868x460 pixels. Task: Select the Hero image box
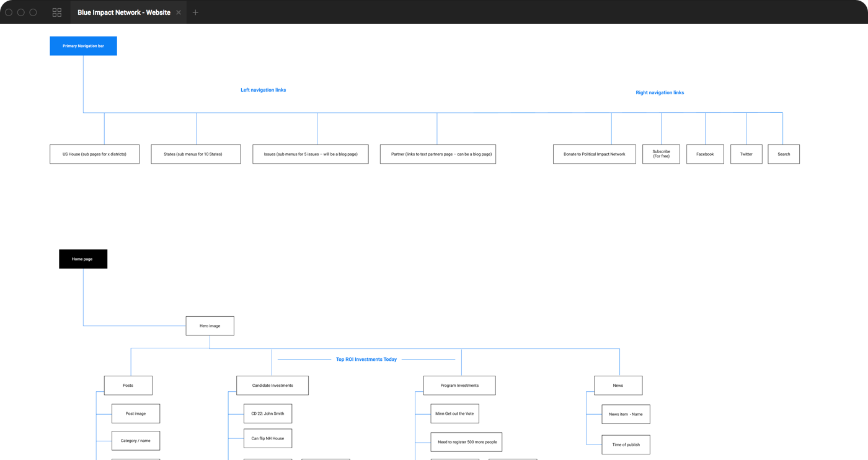coord(210,326)
